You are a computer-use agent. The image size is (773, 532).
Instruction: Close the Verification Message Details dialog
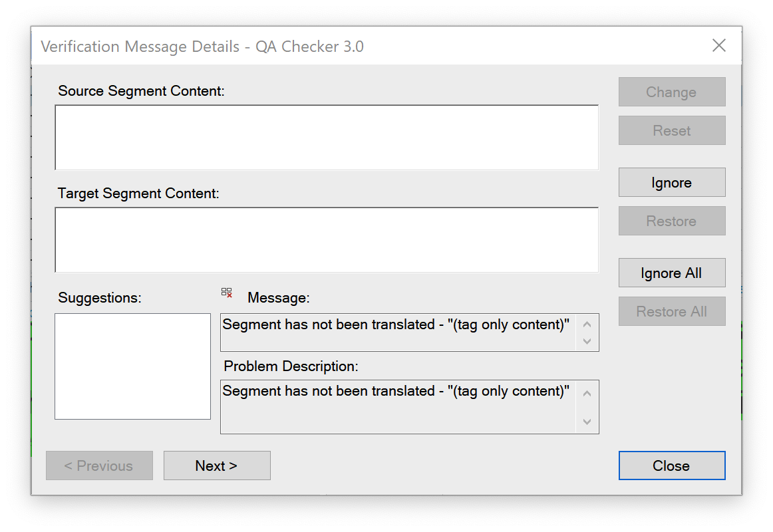tap(671, 465)
